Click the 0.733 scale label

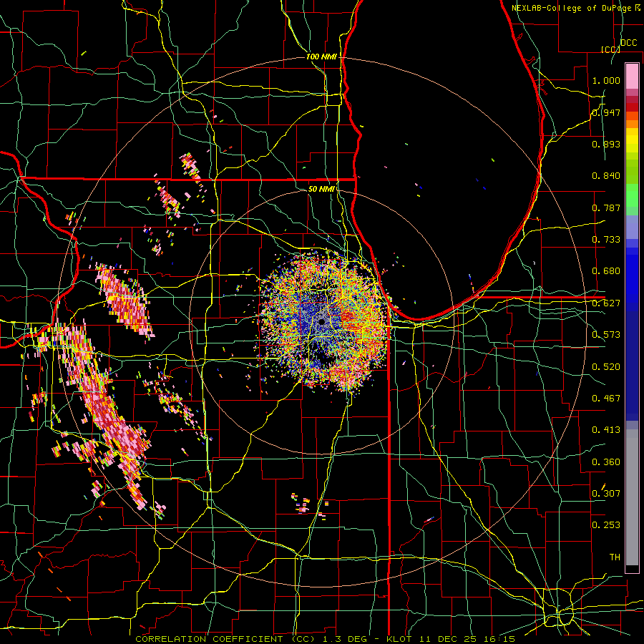point(606,240)
